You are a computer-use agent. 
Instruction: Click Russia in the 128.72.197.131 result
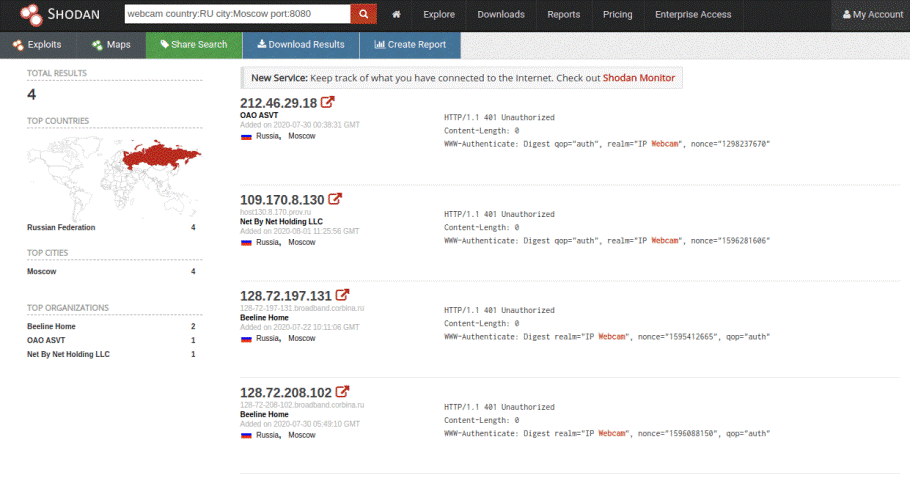coord(268,339)
